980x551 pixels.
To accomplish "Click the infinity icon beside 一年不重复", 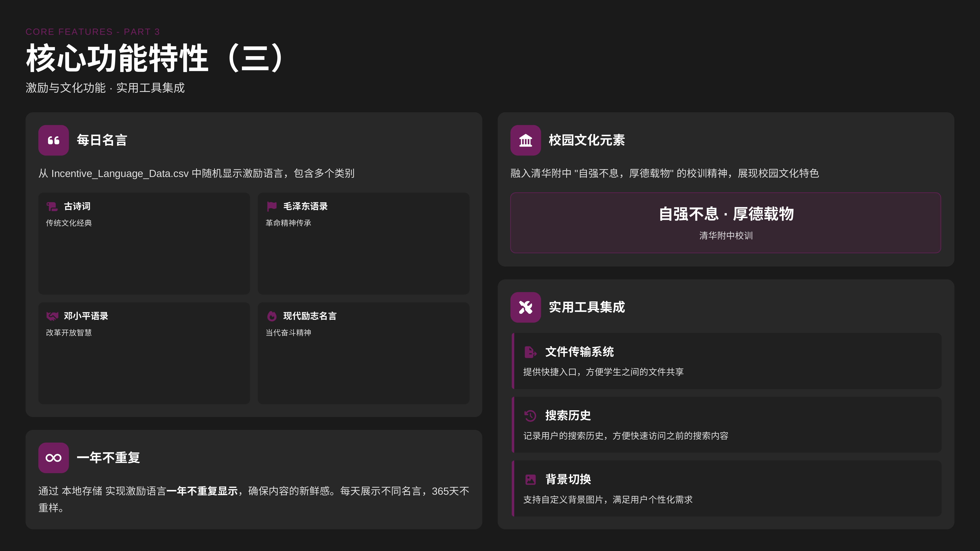I will (x=53, y=457).
